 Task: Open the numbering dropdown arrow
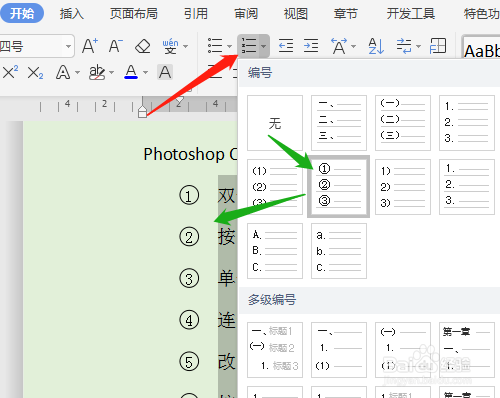(263, 46)
